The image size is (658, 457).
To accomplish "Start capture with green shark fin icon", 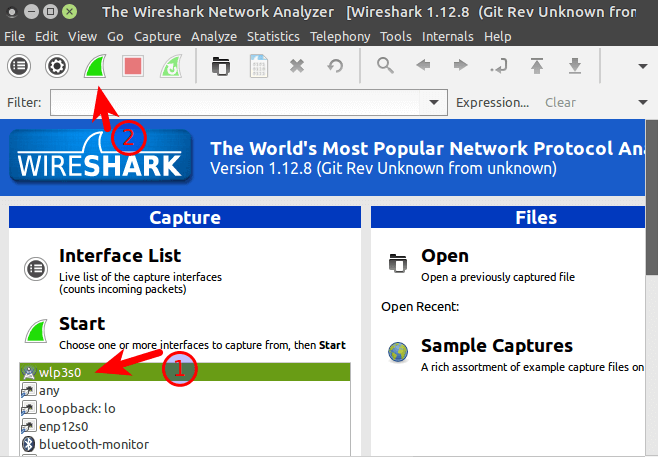I will (x=95, y=67).
